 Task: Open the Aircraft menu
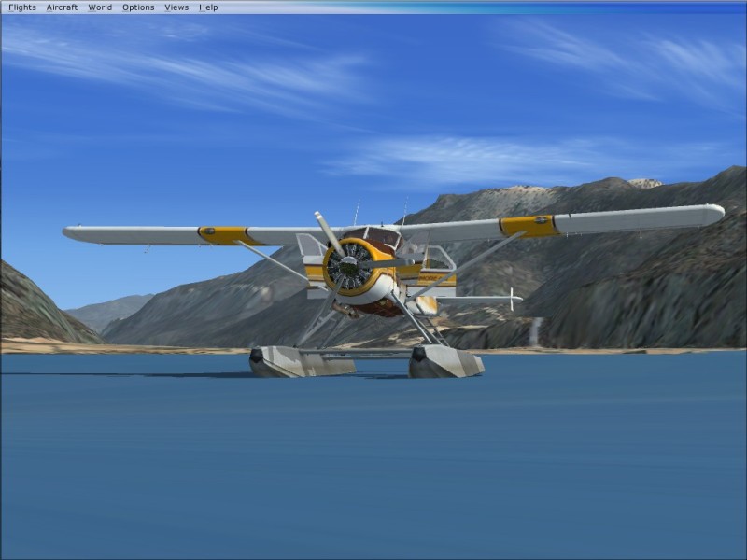pos(62,7)
